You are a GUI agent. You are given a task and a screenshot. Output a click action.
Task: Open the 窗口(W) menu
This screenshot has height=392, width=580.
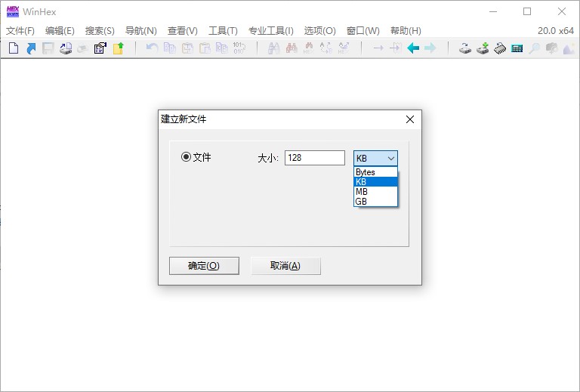pos(362,31)
